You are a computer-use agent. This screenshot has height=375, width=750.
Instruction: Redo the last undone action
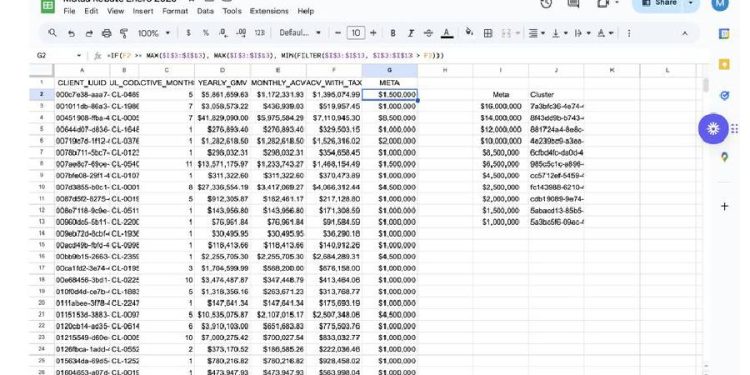coord(89,33)
